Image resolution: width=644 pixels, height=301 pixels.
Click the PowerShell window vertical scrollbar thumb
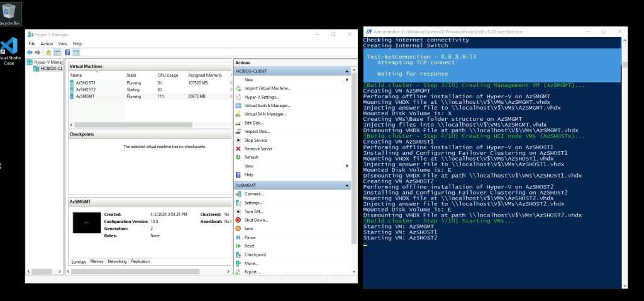point(625,65)
